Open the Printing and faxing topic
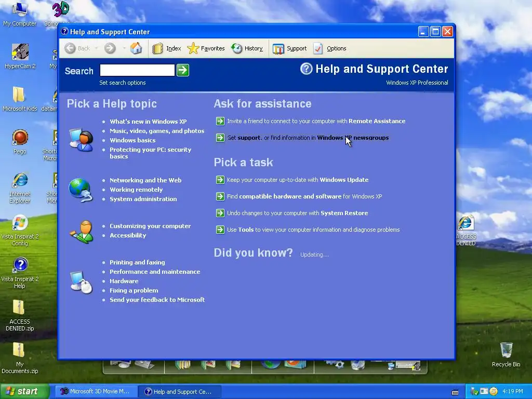Viewport: 532px width, 399px height. pos(137,262)
